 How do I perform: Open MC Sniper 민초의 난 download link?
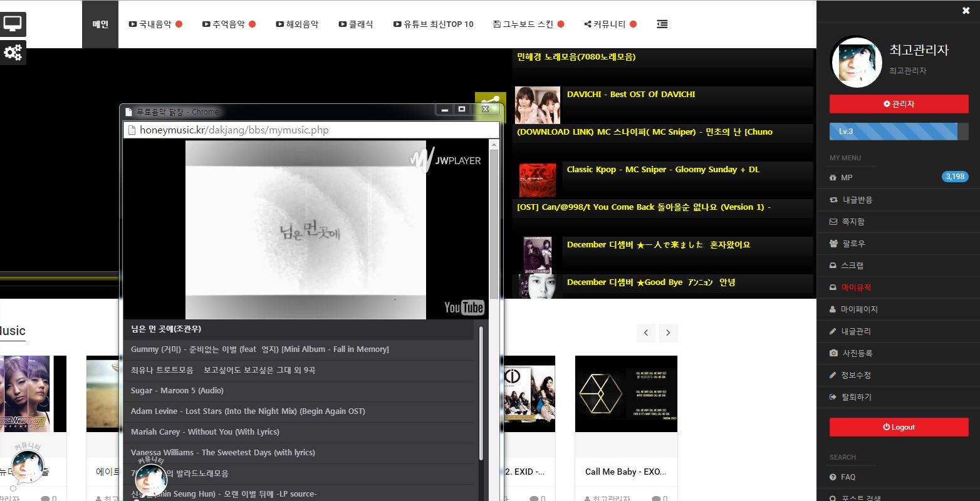(x=645, y=132)
